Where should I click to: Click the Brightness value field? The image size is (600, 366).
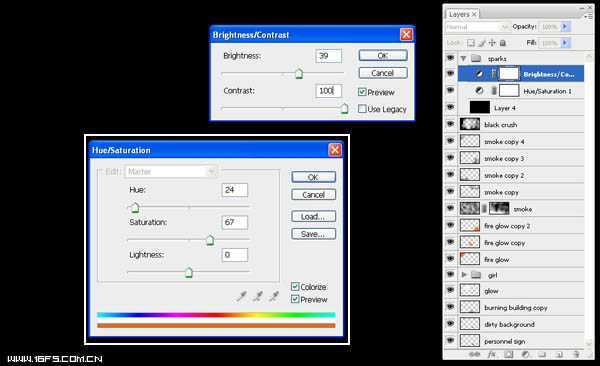(x=328, y=56)
